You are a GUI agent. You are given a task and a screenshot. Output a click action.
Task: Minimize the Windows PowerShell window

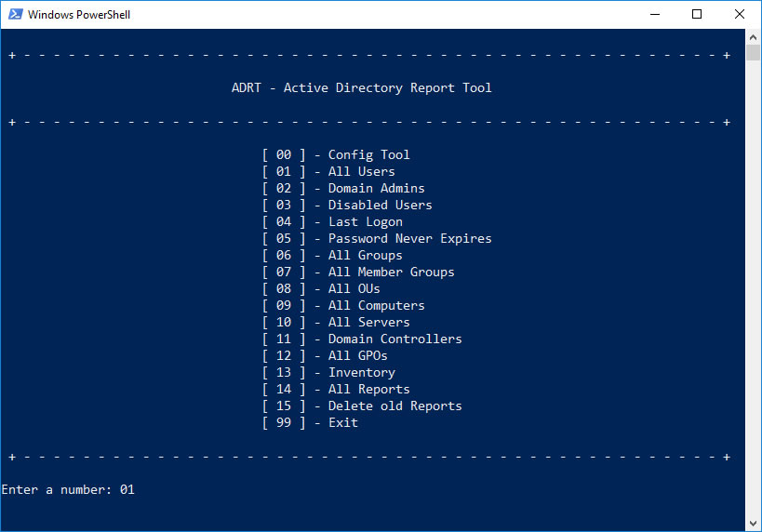(x=654, y=14)
